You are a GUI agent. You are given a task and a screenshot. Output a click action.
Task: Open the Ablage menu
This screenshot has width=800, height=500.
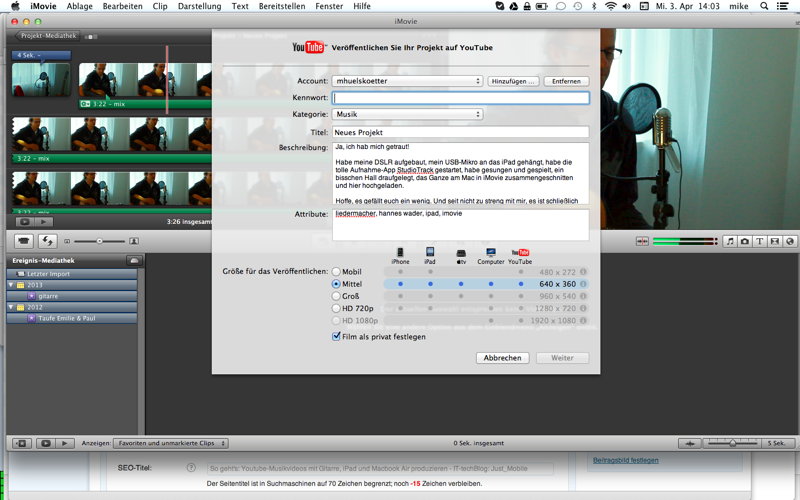(80, 6)
